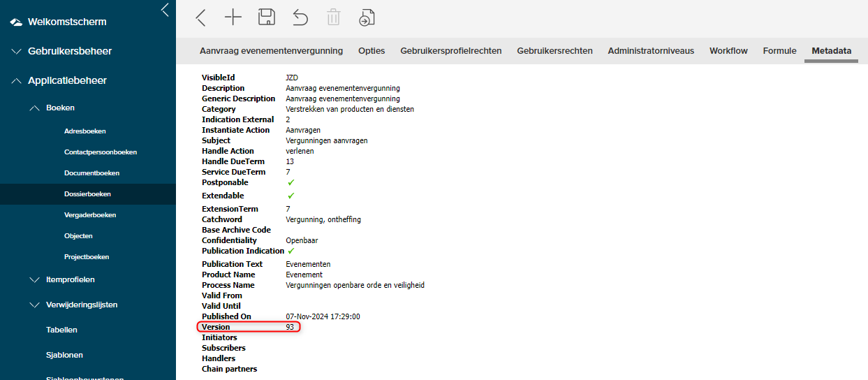Viewport: 868px width, 380px height.
Task: Click the back arrow in the toolbar
Action: 201,18
